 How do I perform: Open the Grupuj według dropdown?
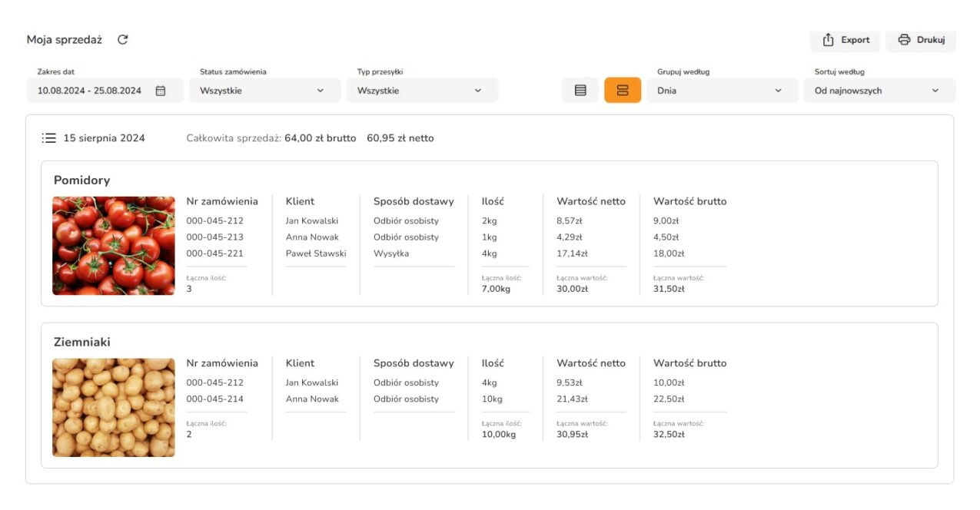coord(722,91)
